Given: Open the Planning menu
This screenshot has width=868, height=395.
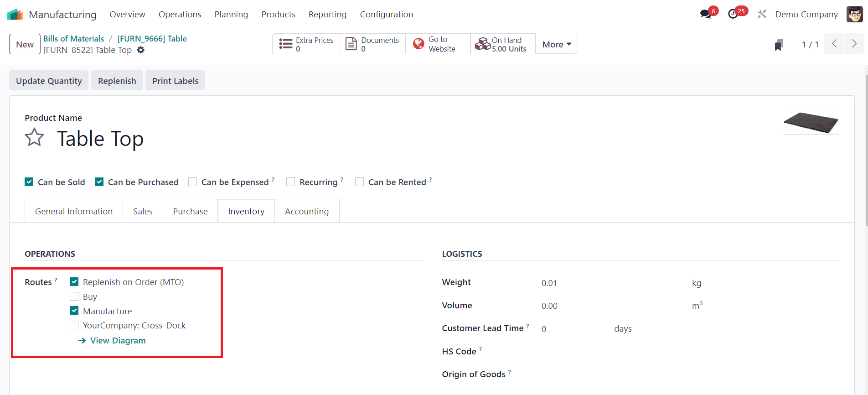Looking at the screenshot, I should pos(231,15).
